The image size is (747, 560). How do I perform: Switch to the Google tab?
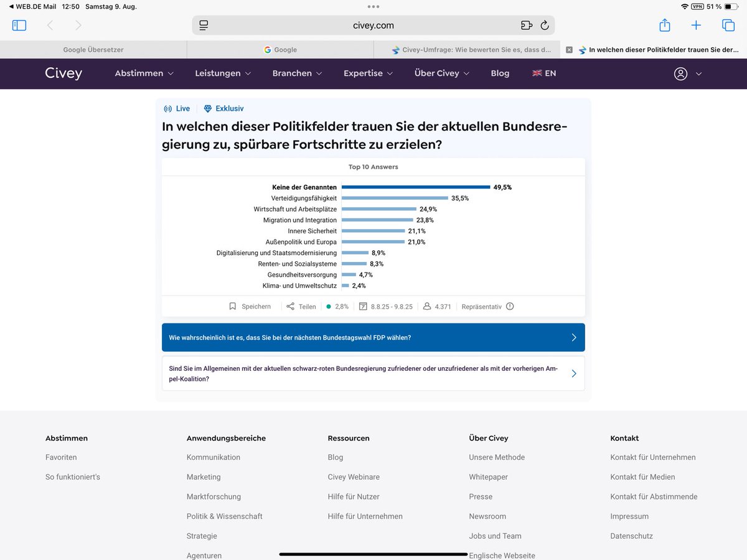(x=280, y=50)
